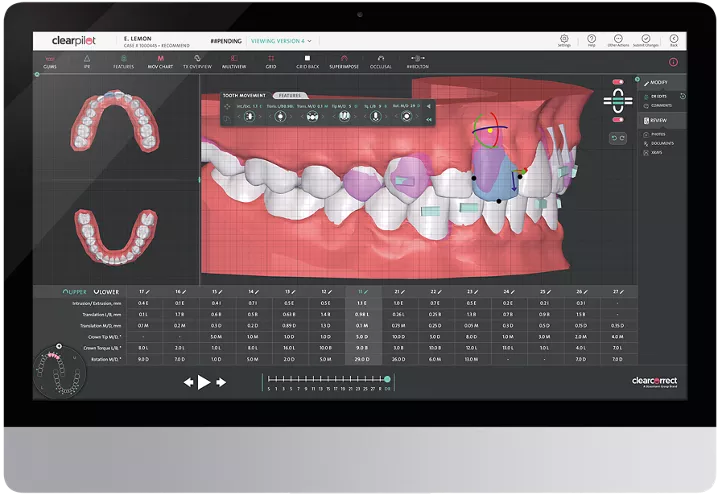Show the Grid overlay tool
720x501 pixels.
click(x=270, y=62)
